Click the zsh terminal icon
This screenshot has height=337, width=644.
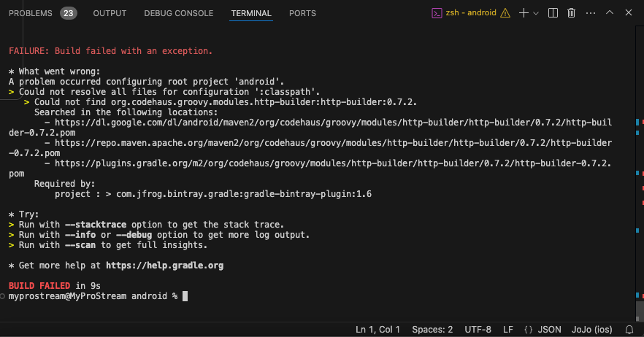tap(437, 13)
